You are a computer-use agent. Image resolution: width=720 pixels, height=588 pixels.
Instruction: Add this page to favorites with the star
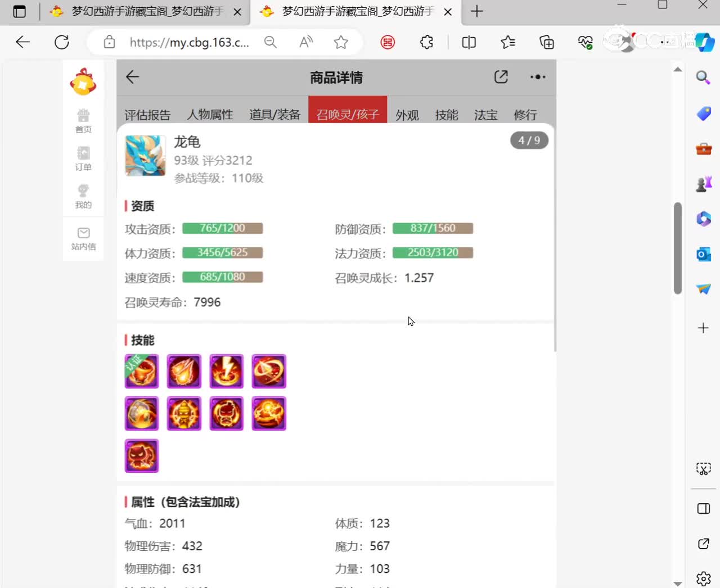341,42
